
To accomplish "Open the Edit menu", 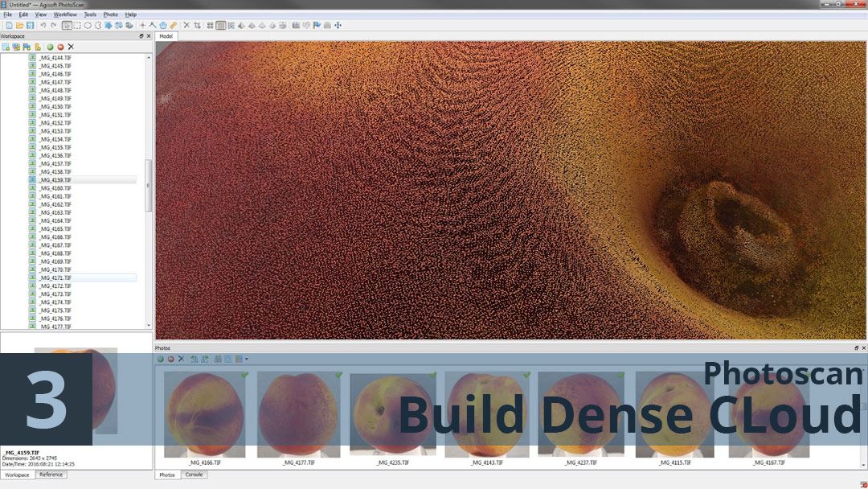I will (x=23, y=14).
